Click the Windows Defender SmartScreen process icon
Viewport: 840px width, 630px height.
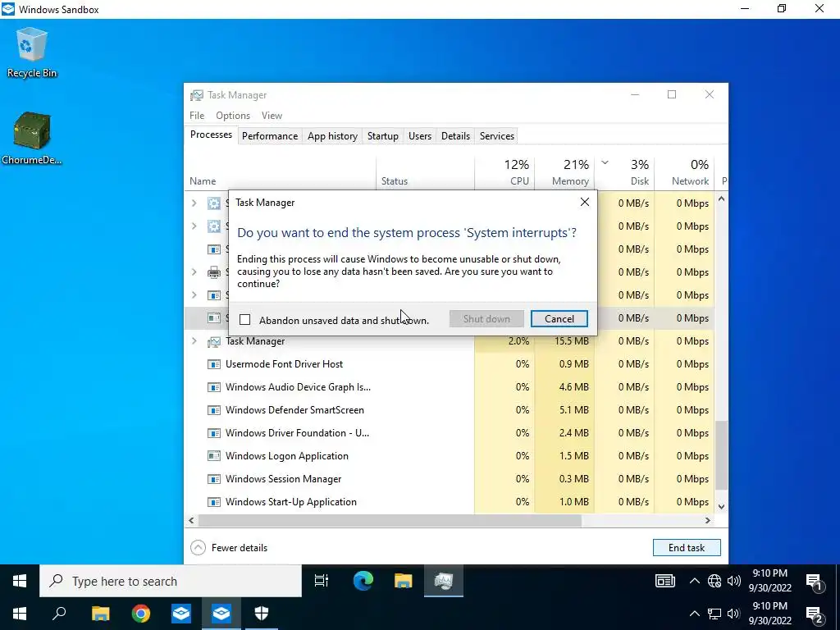pos(214,410)
